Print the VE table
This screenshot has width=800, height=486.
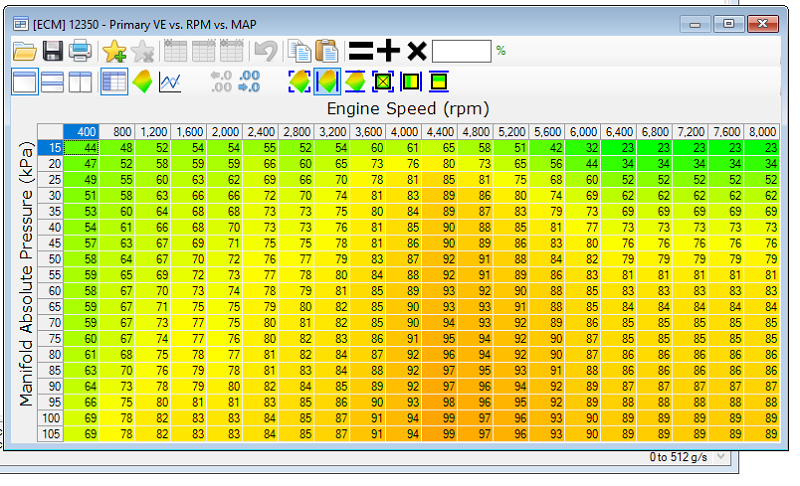click(x=80, y=51)
